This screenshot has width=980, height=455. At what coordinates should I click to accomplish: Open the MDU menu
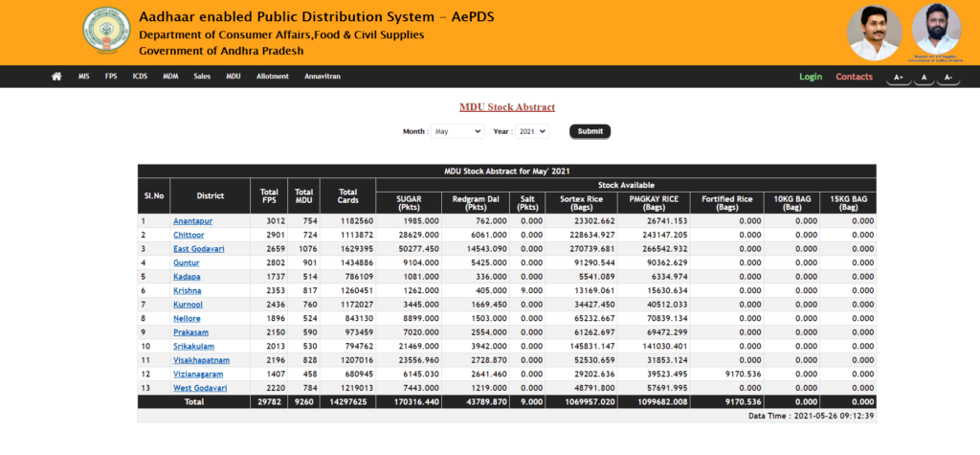(x=234, y=77)
